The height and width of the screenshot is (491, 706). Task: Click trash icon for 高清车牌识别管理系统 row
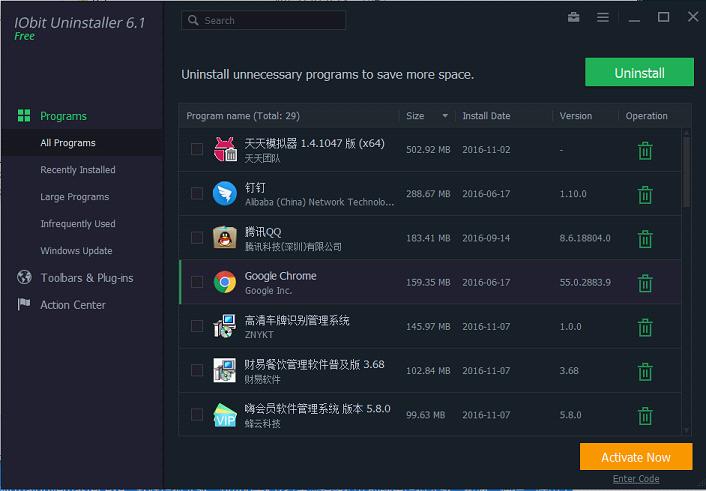point(645,327)
